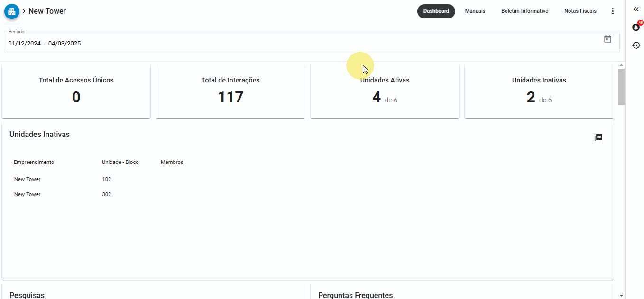Screen dimensions: 644x299
Task: Select the row for unit 102
Action: pyautogui.click(x=106, y=180)
